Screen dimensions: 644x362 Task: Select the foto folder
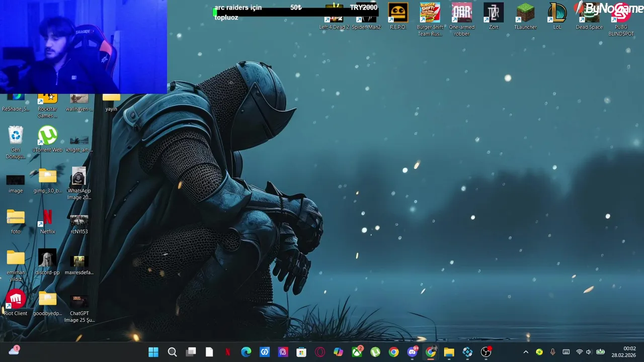point(16,221)
